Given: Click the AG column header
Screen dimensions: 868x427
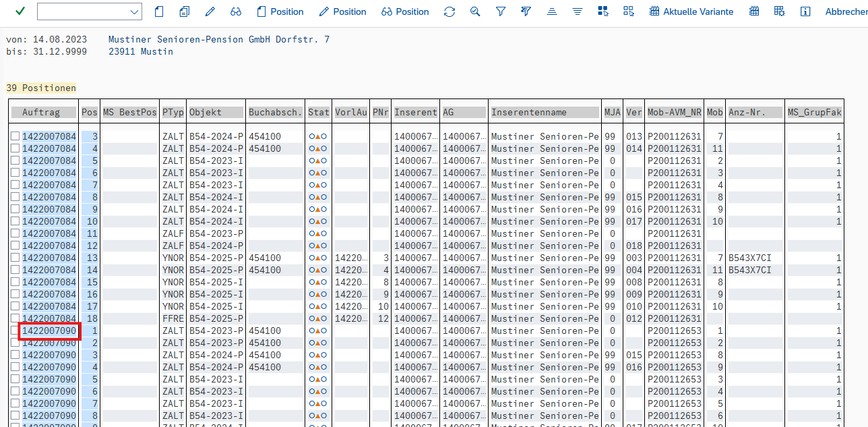Looking at the screenshot, I should point(464,112).
